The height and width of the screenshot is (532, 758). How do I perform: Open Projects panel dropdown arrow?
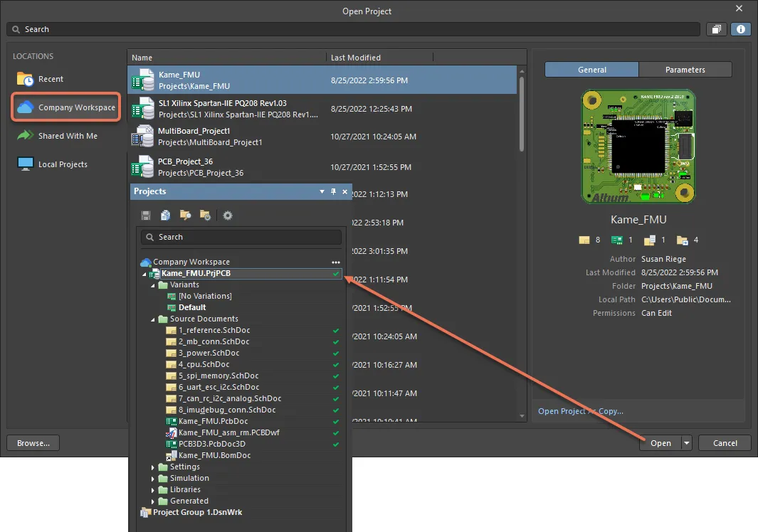322,192
